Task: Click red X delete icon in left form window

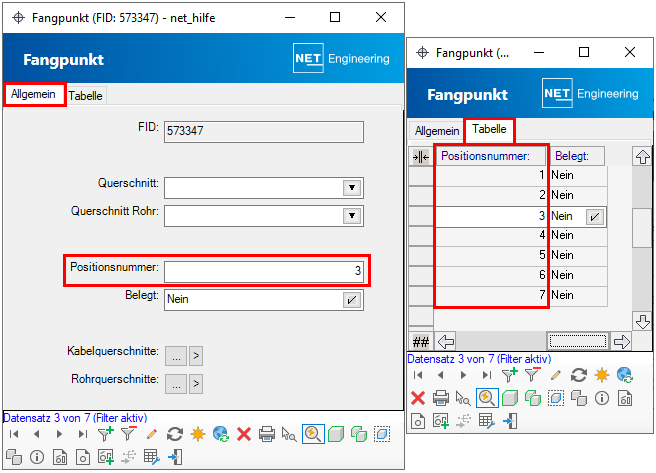Action: pos(243,434)
